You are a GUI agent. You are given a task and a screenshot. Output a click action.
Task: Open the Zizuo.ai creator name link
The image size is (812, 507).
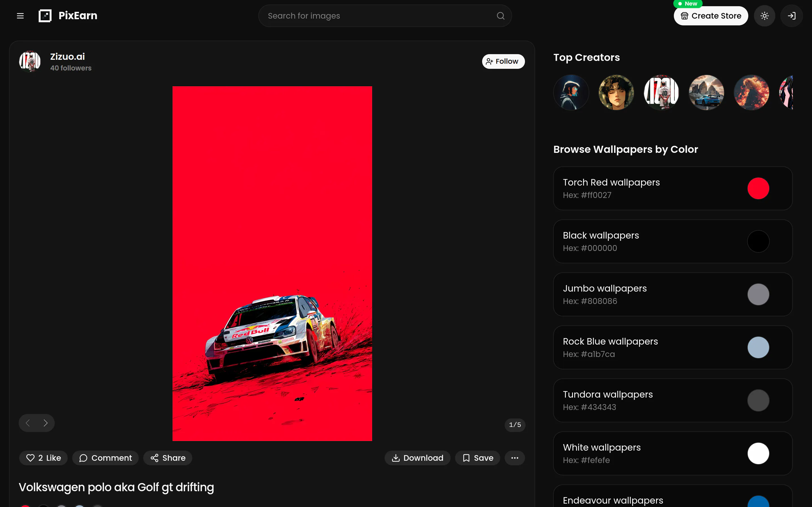(67, 57)
